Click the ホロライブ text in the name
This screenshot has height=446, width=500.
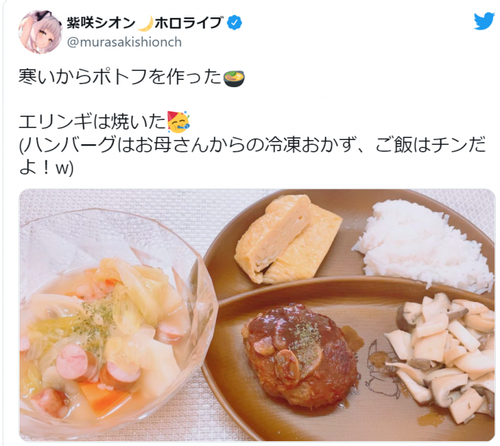pyautogui.click(x=188, y=23)
